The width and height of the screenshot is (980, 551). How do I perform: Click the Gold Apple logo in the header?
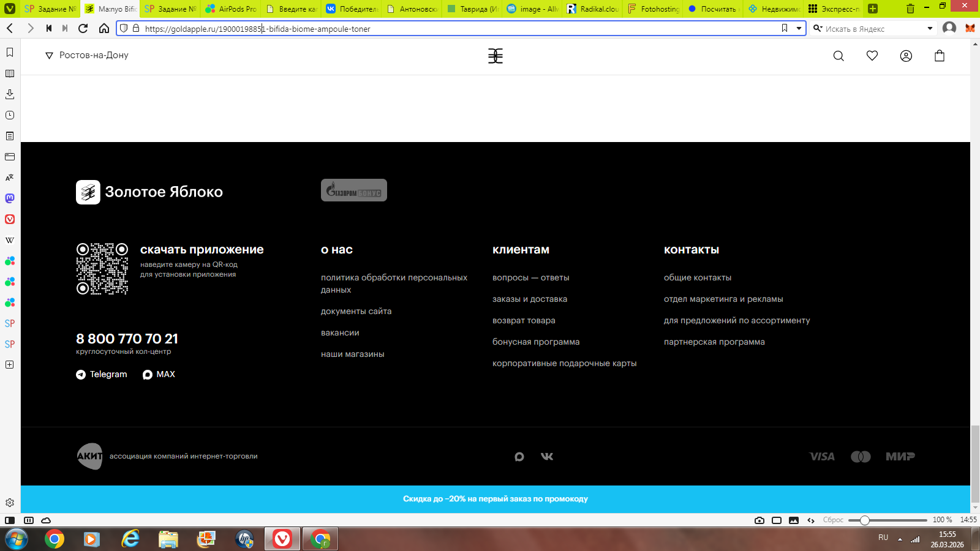coord(496,56)
